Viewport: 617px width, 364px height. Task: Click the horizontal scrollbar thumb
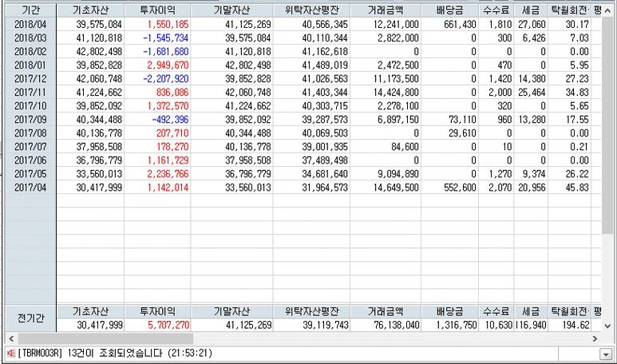tap(105, 338)
